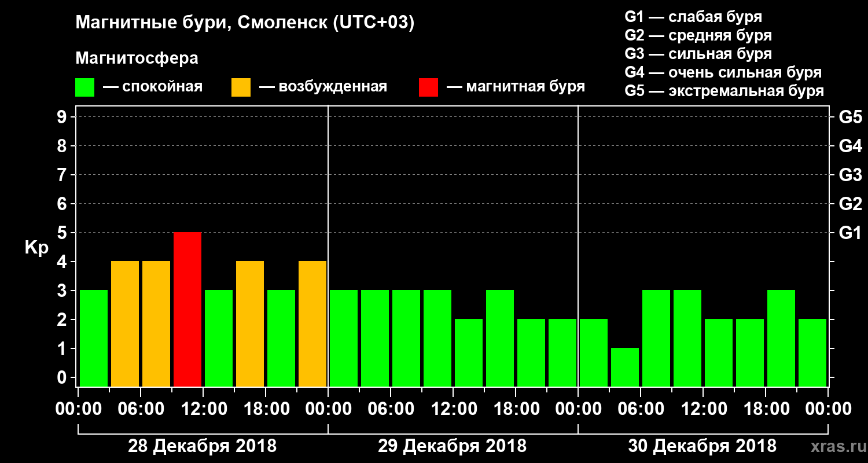Click 'G2 — средняя буря' legend line
Viewport: 868px width, 463px height.
point(698,35)
